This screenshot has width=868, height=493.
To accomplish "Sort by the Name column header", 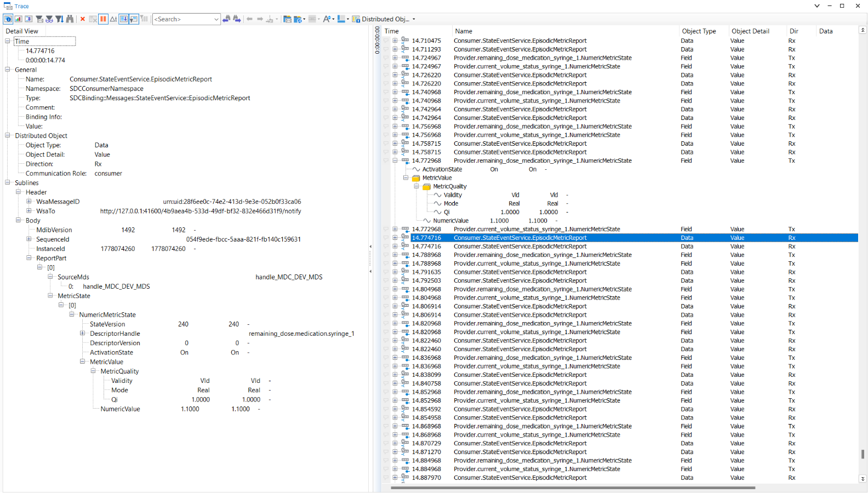I will 565,31.
